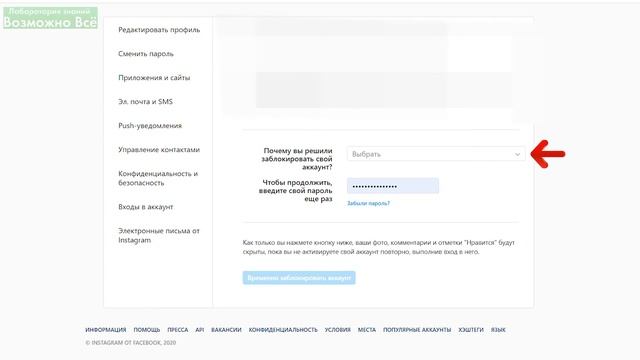Open ИНФОРМАЦИЯ footer link
The height and width of the screenshot is (360, 640).
(106, 330)
